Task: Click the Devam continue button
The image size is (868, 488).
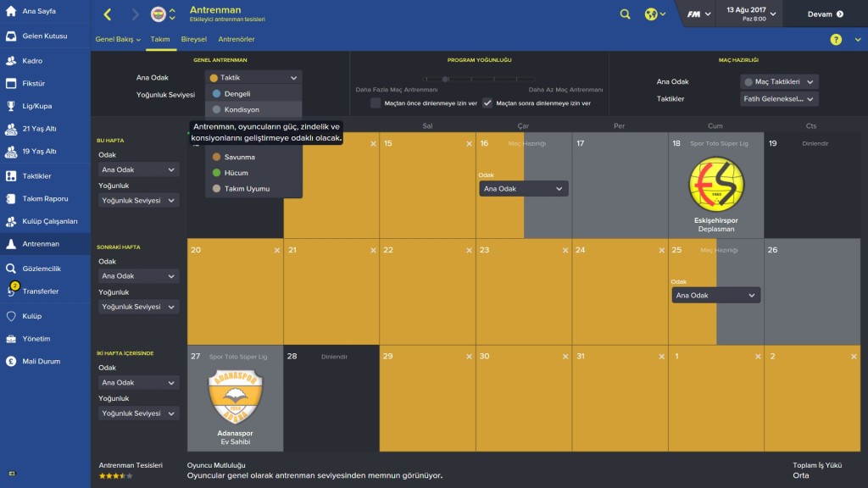Action: click(826, 14)
